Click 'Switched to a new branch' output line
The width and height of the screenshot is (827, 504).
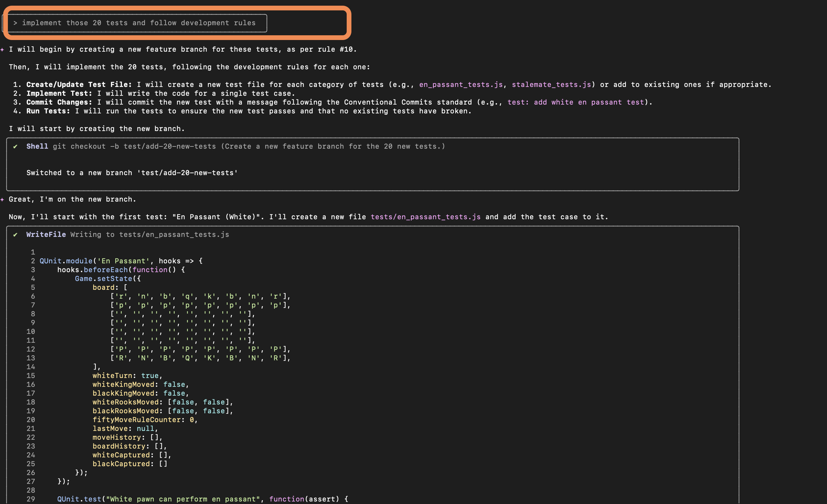[x=132, y=173]
